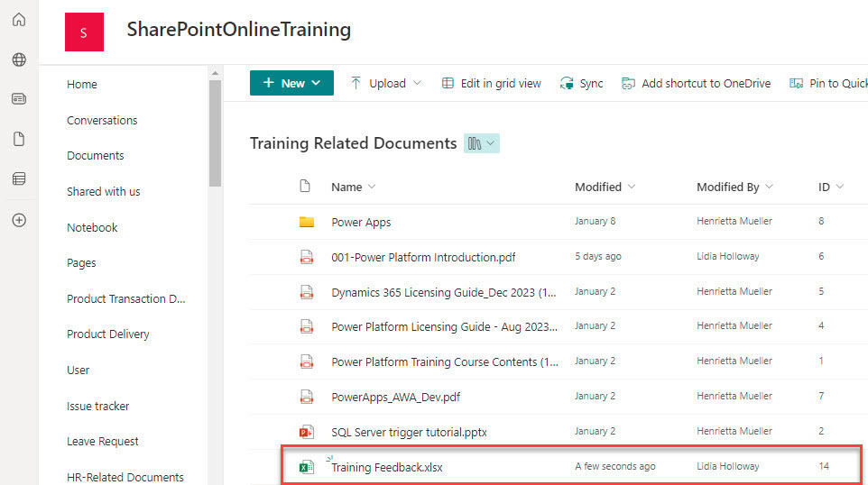Click Henrietta Mueller in Power Apps row
The width and height of the screenshot is (868, 485).
point(734,221)
